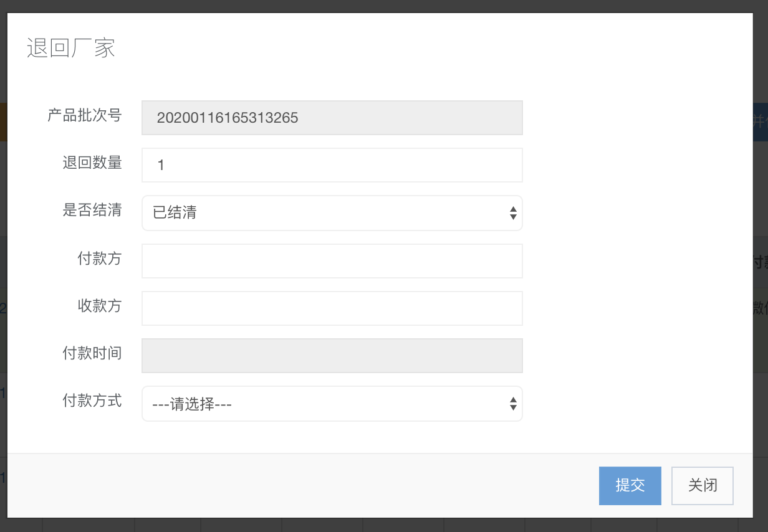Viewport: 768px width, 532px height.
Task: Click the 退回数量 label
Action: [x=92, y=163]
